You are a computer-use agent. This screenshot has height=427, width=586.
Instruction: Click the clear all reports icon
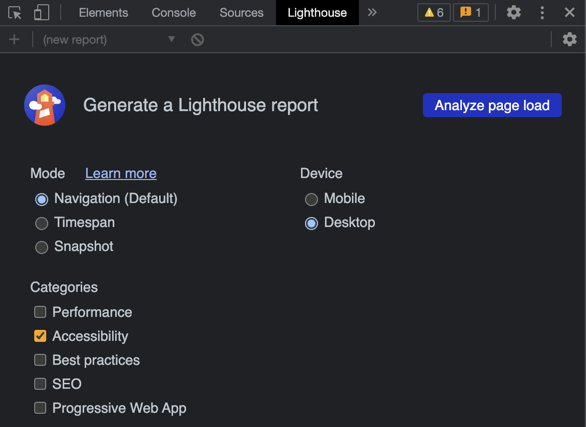click(197, 40)
